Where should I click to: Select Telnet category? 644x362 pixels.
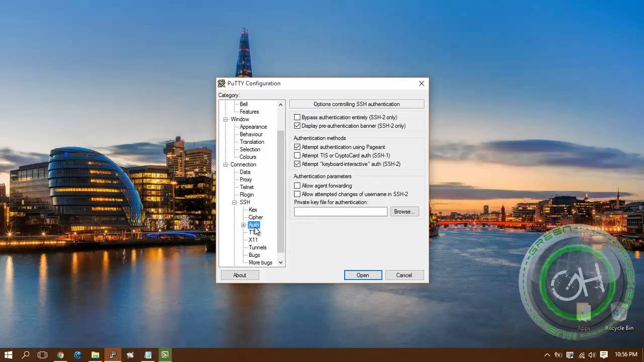click(247, 187)
